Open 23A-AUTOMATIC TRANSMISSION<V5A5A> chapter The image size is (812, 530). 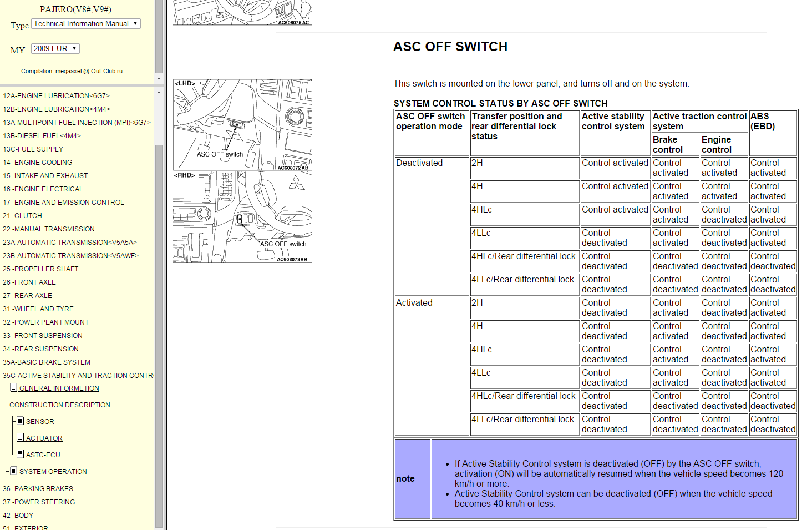(69, 243)
